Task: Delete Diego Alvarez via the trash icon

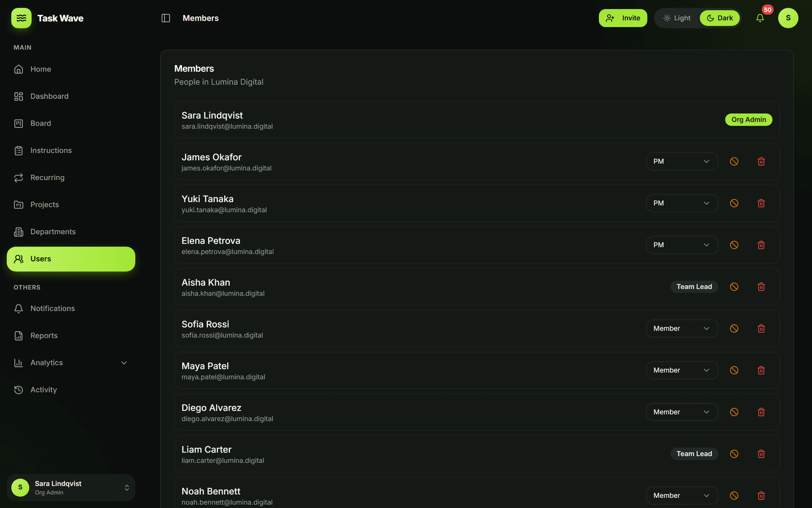Action: point(761,412)
